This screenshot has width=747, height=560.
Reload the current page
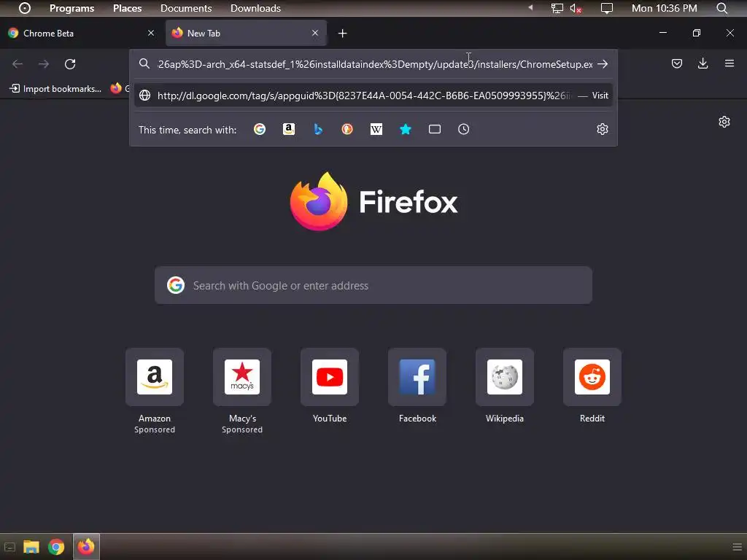(x=70, y=64)
